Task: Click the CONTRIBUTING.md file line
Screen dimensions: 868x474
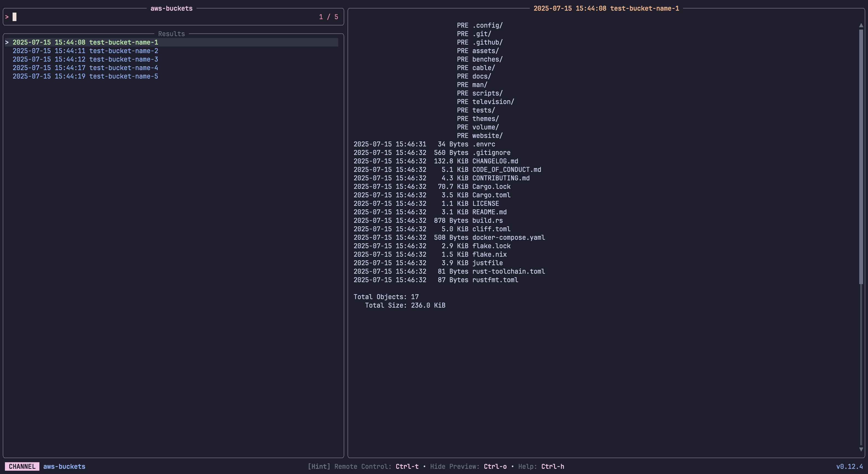Action: [441, 178]
